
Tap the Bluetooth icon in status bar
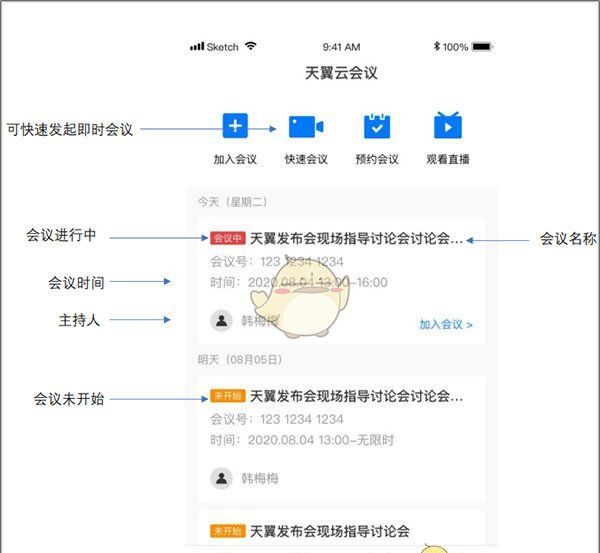click(x=437, y=46)
